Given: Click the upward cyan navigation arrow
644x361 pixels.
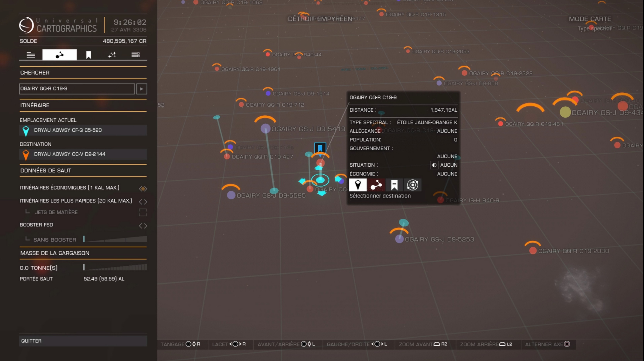Looking at the screenshot, I should [319, 168].
